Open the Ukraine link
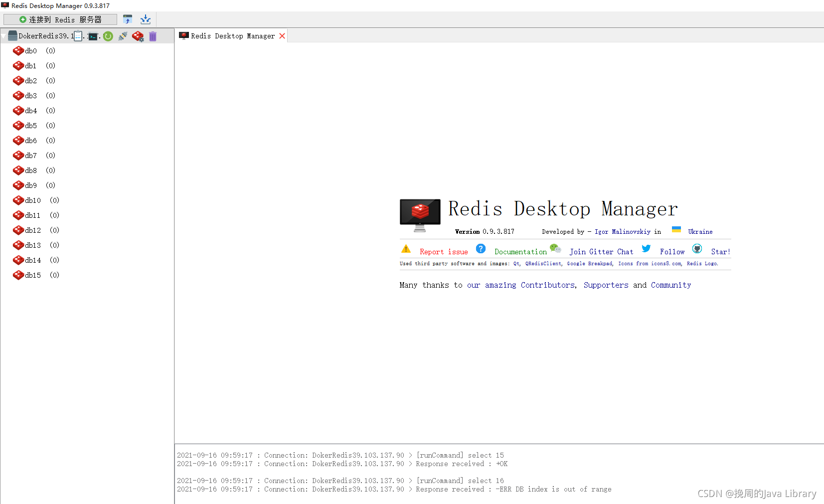This screenshot has width=824, height=504. coord(700,232)
